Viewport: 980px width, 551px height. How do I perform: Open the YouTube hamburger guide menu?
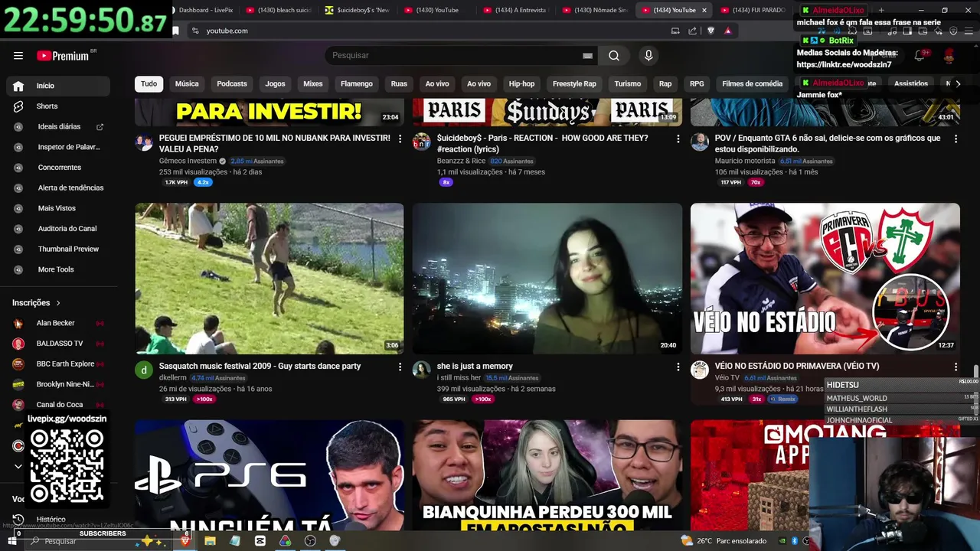(x=18, y=56)
